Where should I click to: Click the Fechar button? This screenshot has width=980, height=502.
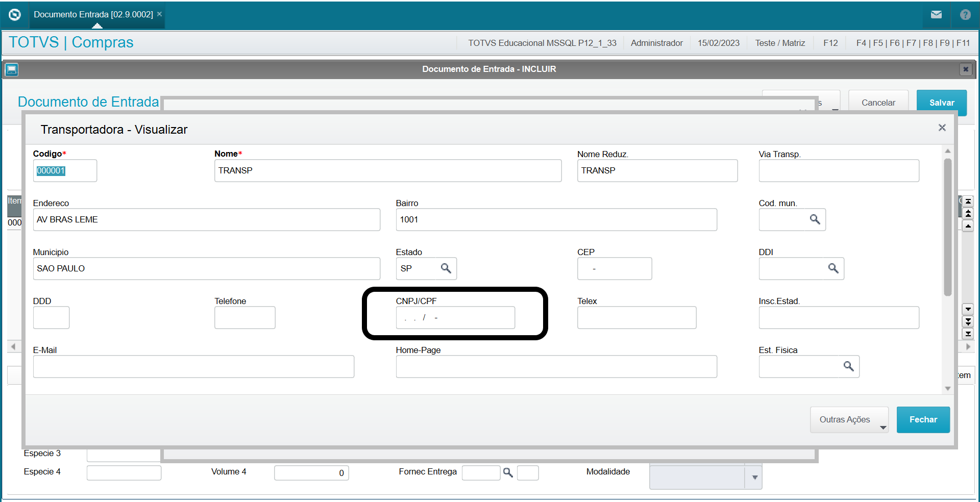click(923, 420)
